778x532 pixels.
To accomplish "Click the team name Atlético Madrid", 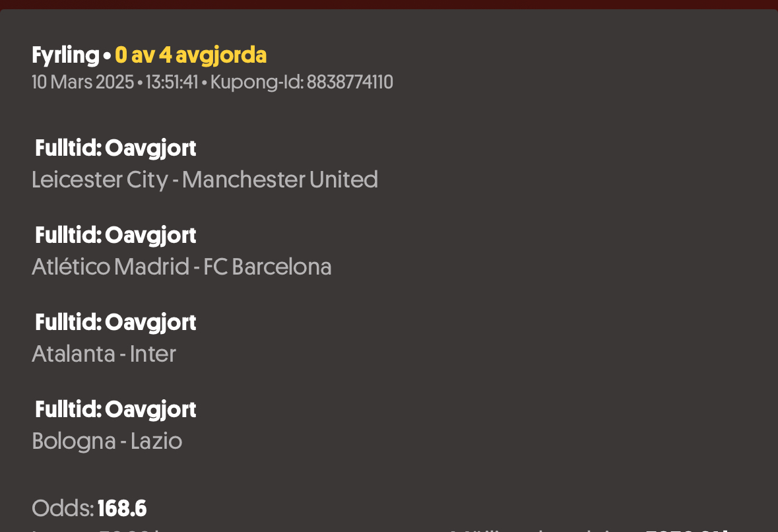I will point(111,267).
